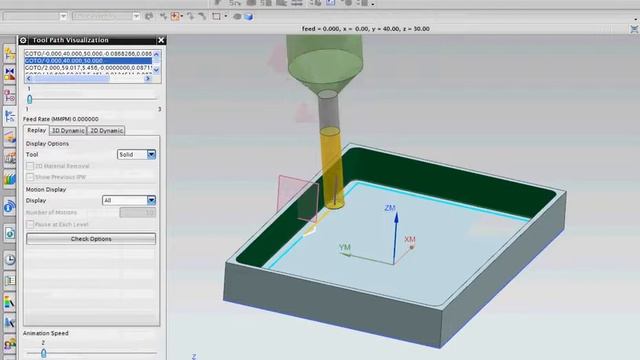Toggle the Pause at Each Level checkbox
This screenshot has width=640, height=360.
click(30, 224)
